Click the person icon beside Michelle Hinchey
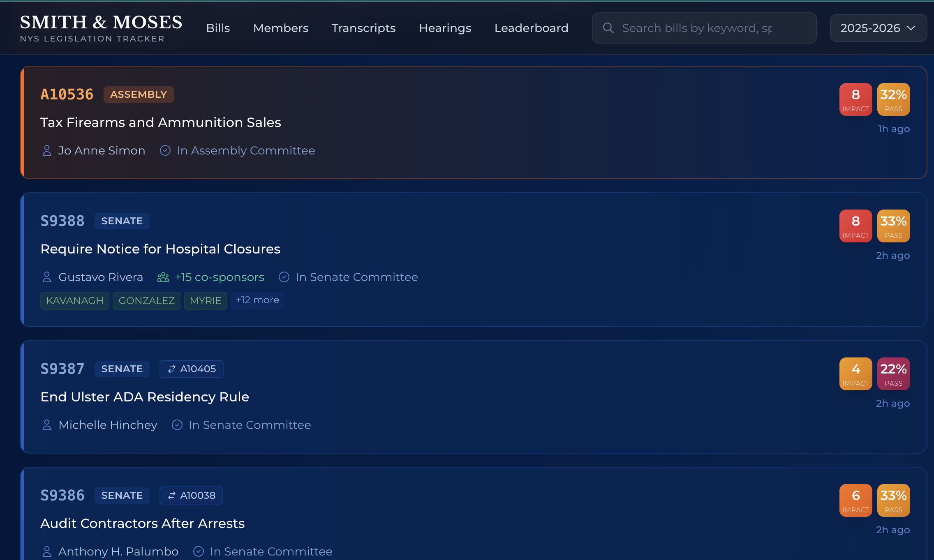The width and height of the screenshot is (934, 560). [47, 425]
